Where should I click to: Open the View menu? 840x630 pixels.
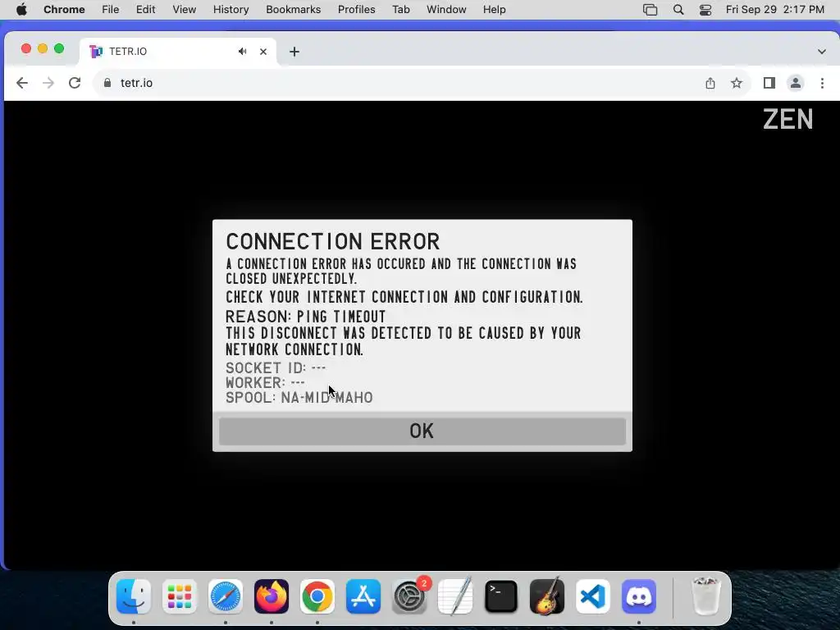coord(185,9)
